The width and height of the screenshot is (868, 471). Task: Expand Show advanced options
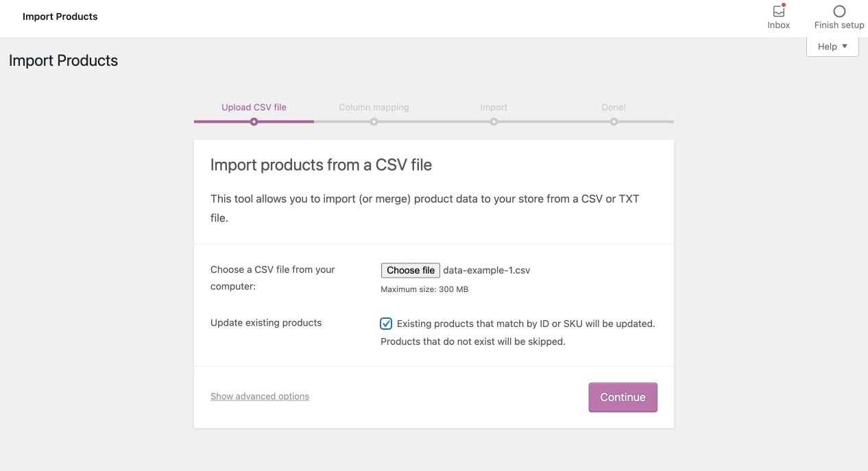[260, 396]
